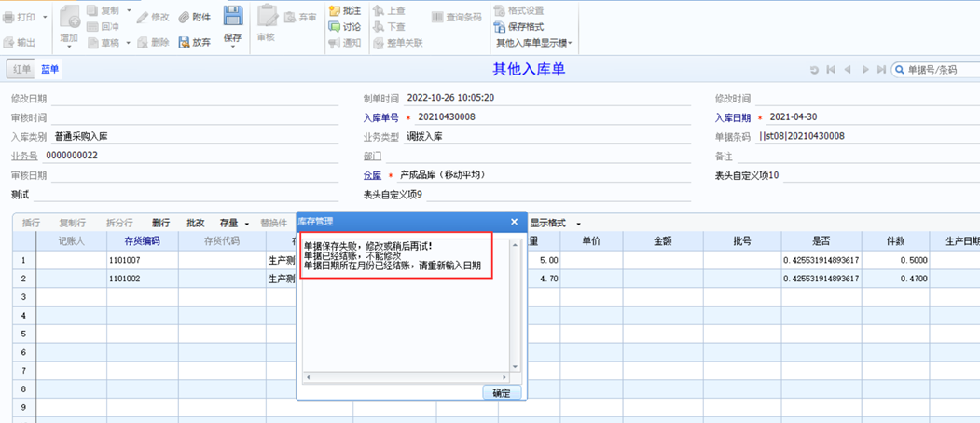Expand the 增加 dropdown arrow

(69, 48)
